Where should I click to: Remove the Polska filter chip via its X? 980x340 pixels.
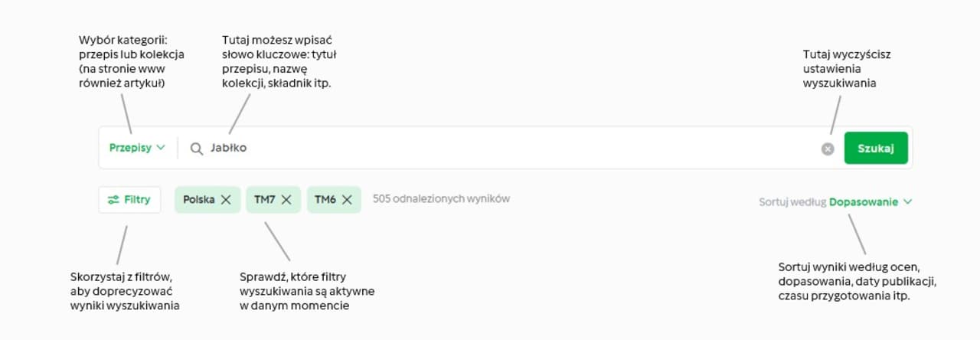coord(226,199)
